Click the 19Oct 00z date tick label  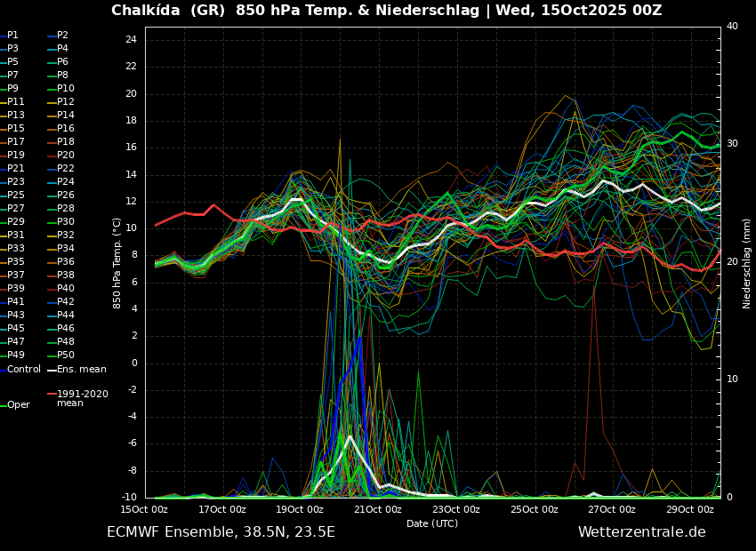click(300, 509)
